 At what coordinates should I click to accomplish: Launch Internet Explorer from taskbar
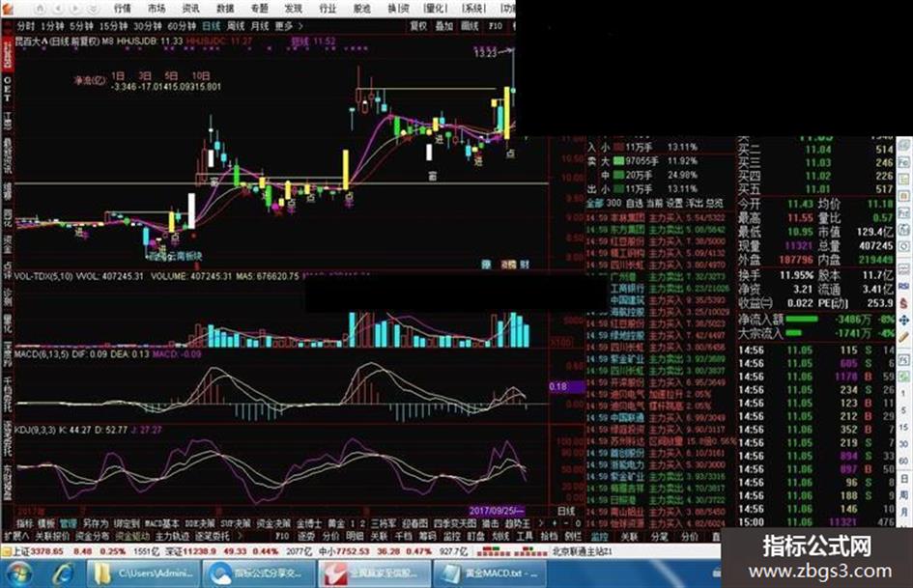pyautogui.click(x=63, y=574)
